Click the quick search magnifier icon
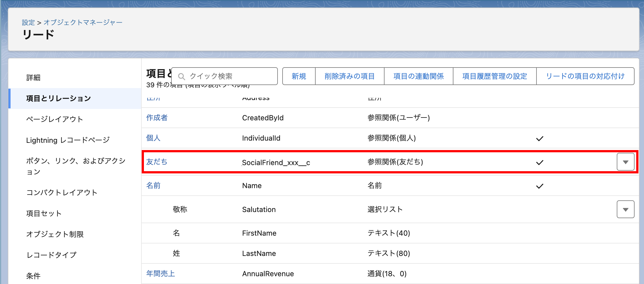The width and height of the screenshot is (644, 284). [x=181, y=76]
